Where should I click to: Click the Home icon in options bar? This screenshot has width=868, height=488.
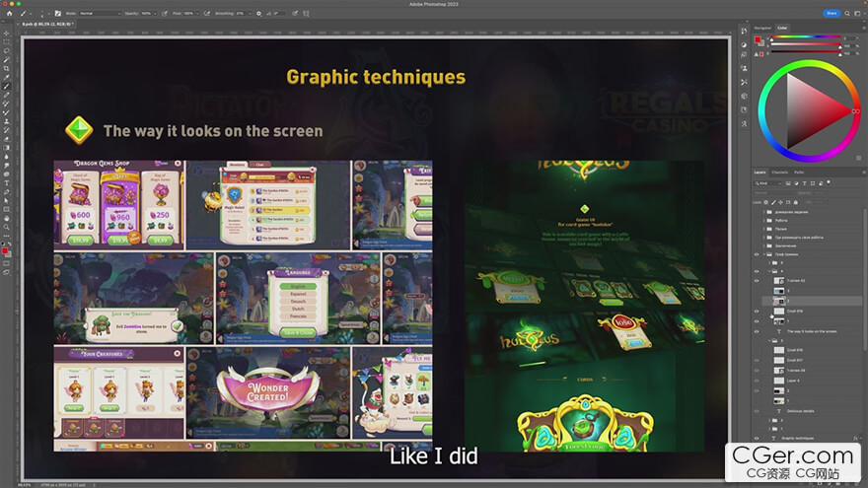pyautogui.click(x=9, y=13)
